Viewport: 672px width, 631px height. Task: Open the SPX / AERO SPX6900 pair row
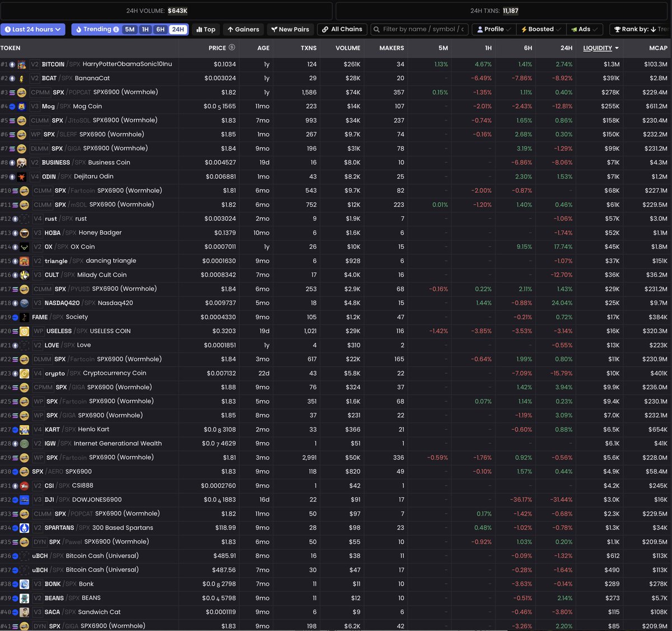click(x=336, y=472)
